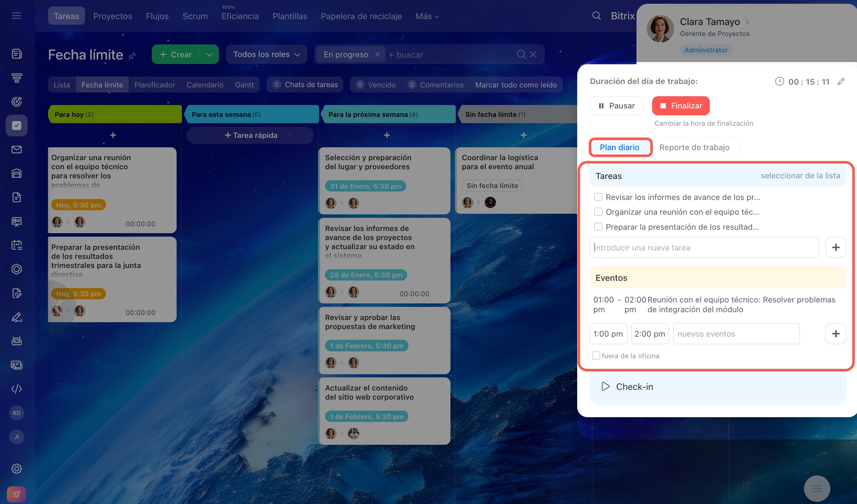The height and width of the screenshot is (504, 857).
Task: Enable 'fuera de la oficina' checkbox
Action: pyautogui.click(x=596, y=356)
